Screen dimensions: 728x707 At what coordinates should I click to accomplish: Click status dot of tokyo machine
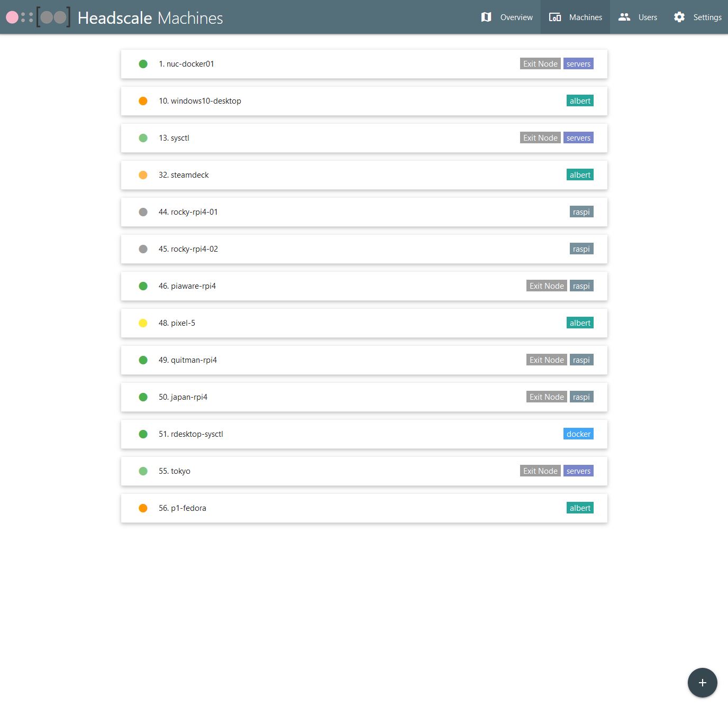coord(143,471)
